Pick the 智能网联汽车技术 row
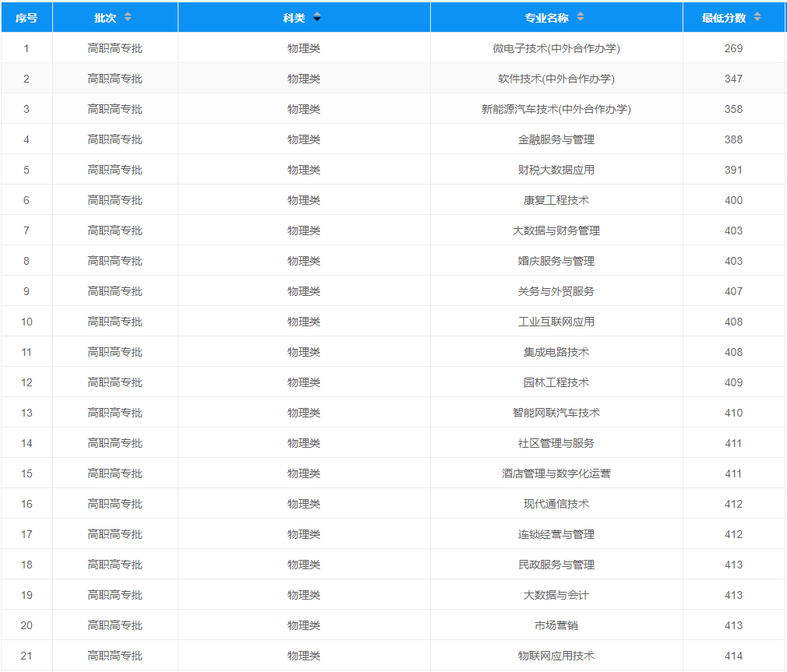 tap(556, 413)
